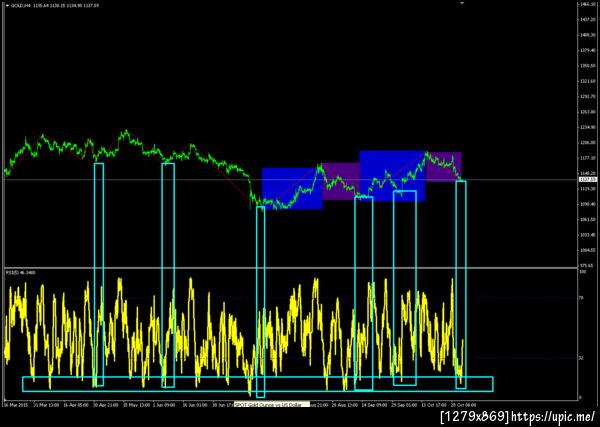Viewport: 600px width, 427px height.
Task: Click the SPOT Gold Ounce vs US Dollar tooltip
Action: point(272,405)
